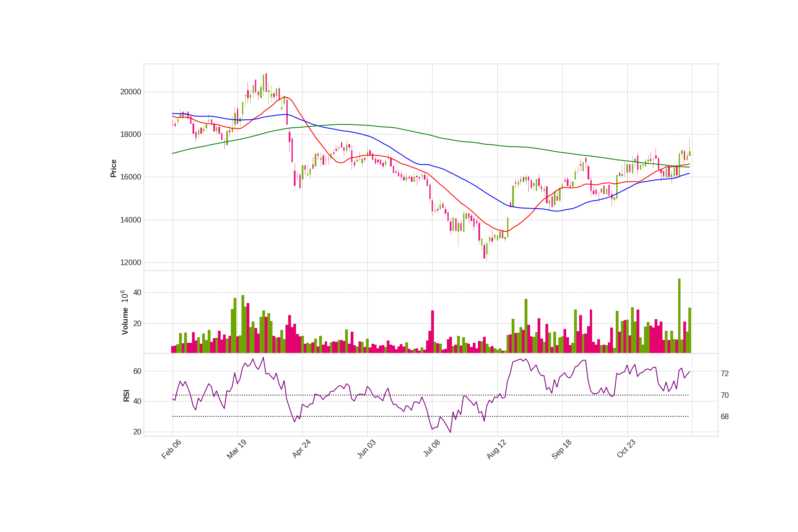The width and height of the screenshot is (798, 532).
Task: Click the 14000 price axis value
Action: [130, 220]
